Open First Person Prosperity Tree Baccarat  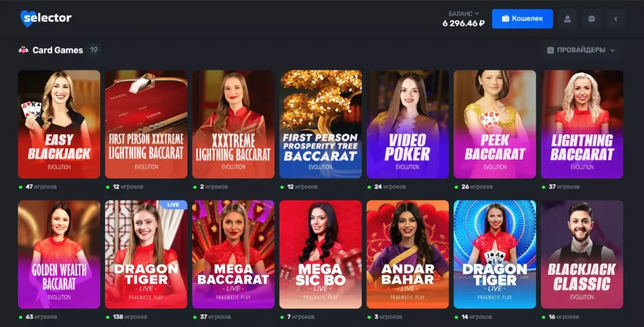(320, 124)
